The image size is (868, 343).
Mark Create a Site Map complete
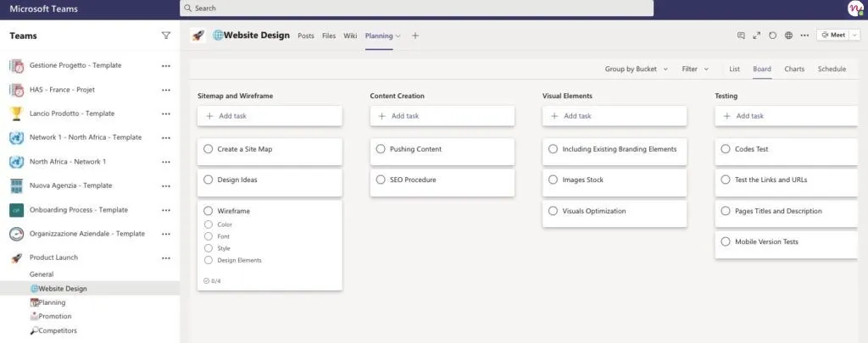click(209, 149)
